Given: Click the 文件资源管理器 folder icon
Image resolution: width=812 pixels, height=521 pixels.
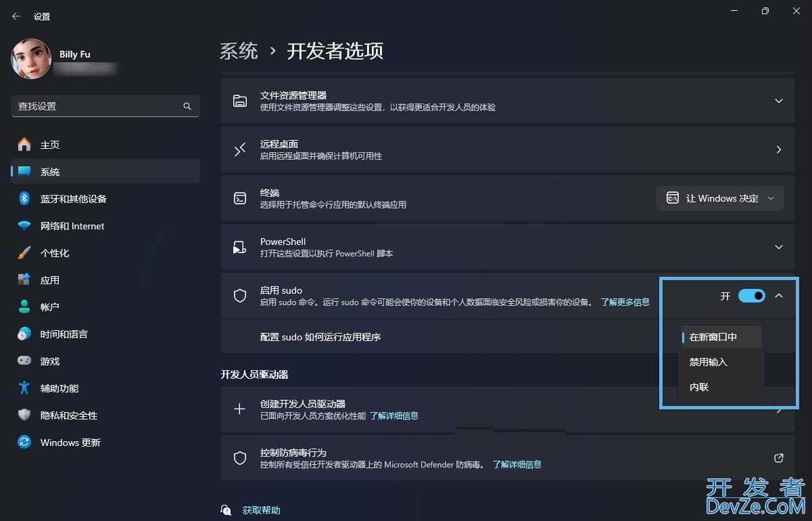Looking at the screenshot, I should click(x=240, y=101).
